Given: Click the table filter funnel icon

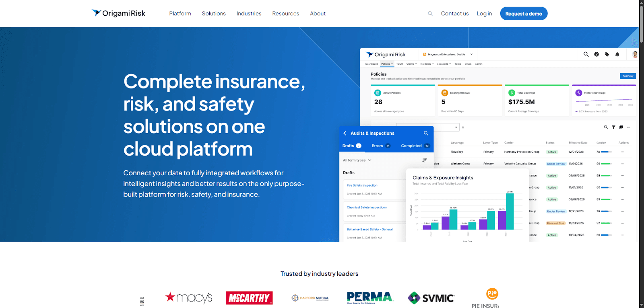Looking at the screenshot, I should click(613, 127).
